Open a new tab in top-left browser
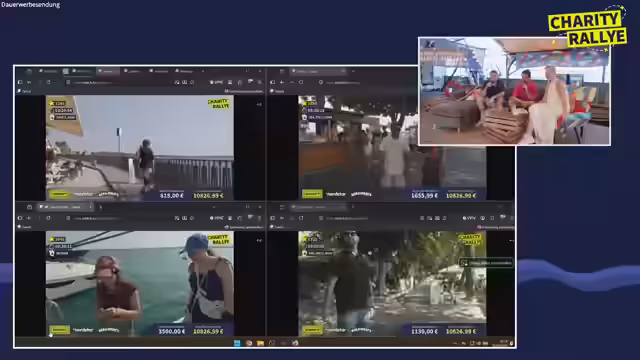 [203, 71]
